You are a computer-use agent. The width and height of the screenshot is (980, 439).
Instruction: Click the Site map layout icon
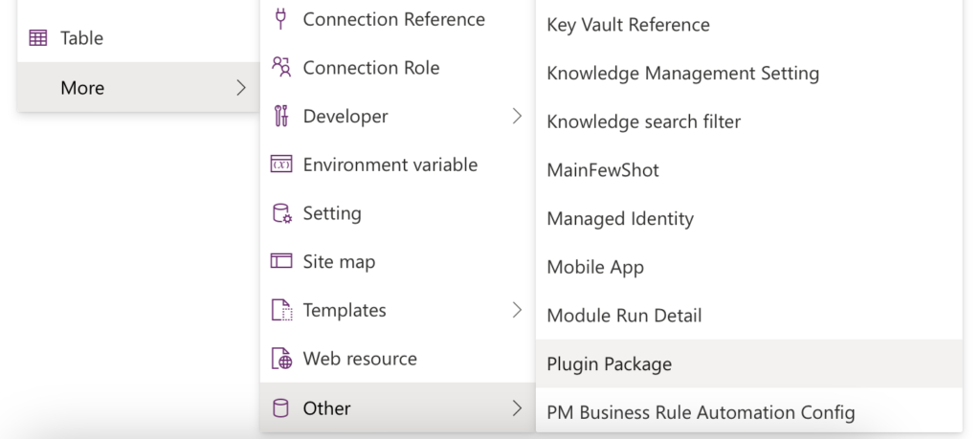coord(281,261)
